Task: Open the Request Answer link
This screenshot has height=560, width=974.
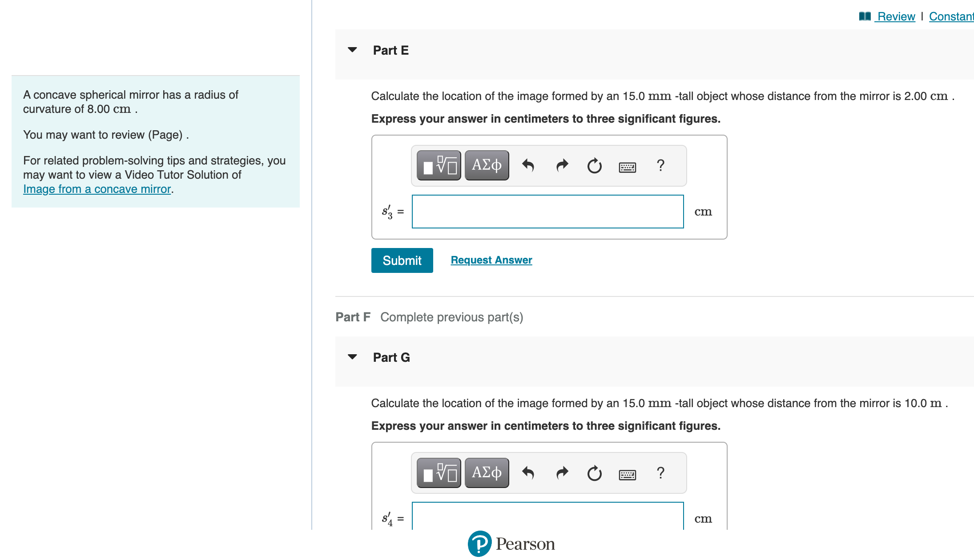Action: pos(491,260)
